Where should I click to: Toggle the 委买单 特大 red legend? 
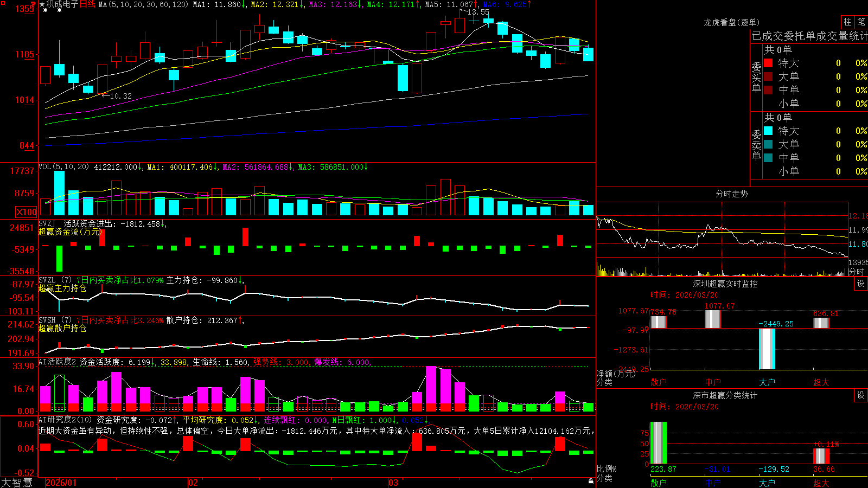pyautogui.click(x=768, y=63)
